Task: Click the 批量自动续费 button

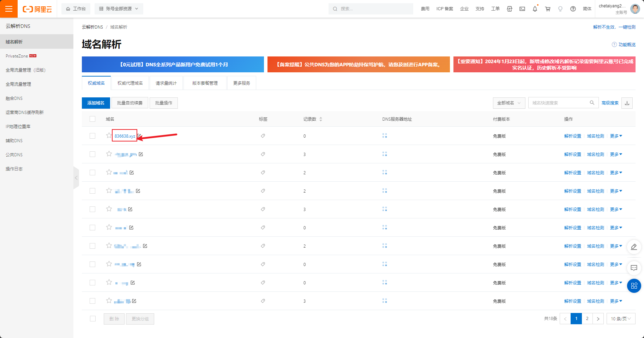Action: pyautogui.click(x=130, y=103)
